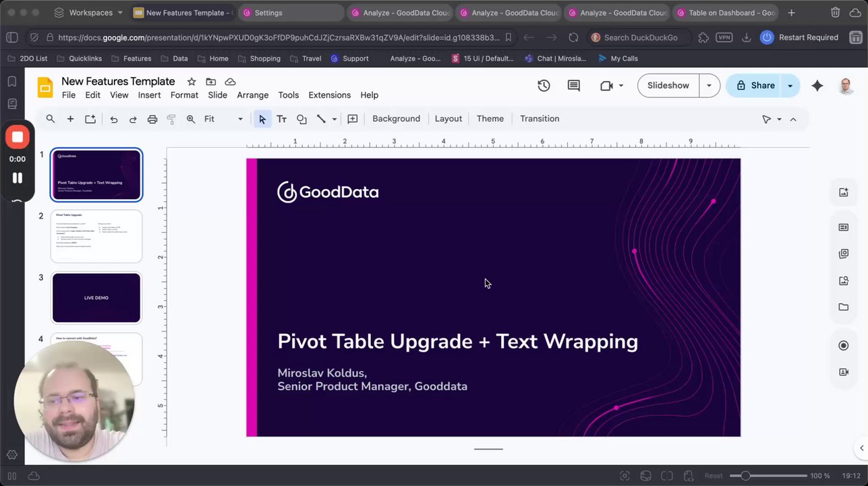The image size is (868, 486).
Task: Open the Quicklinks bookmark folder
Action: pos(78,59)
